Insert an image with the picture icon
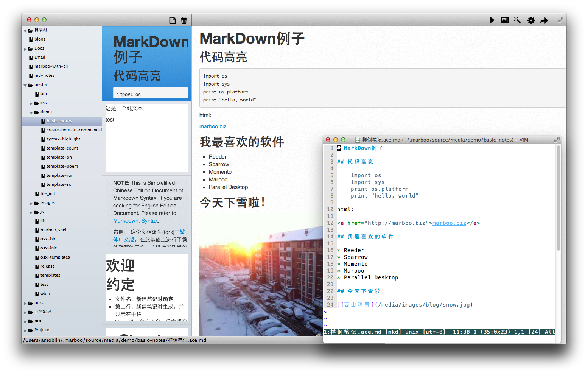 click(505, 20)
